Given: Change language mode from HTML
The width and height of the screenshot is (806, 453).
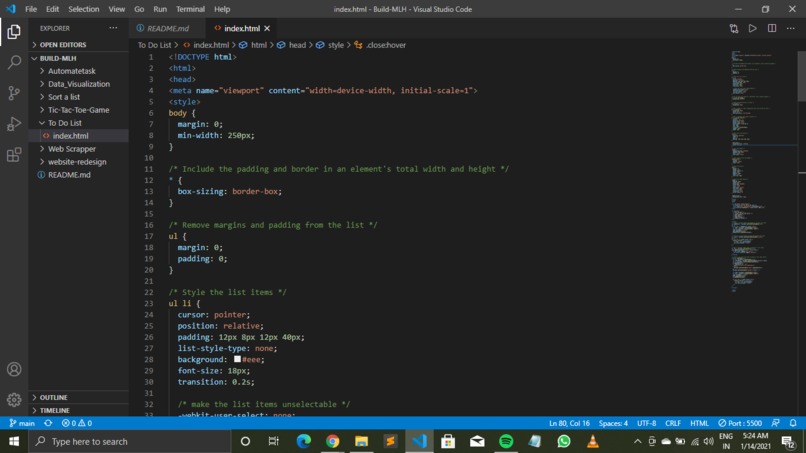Looking at the screenshot, I should click(x=699, y=423).
